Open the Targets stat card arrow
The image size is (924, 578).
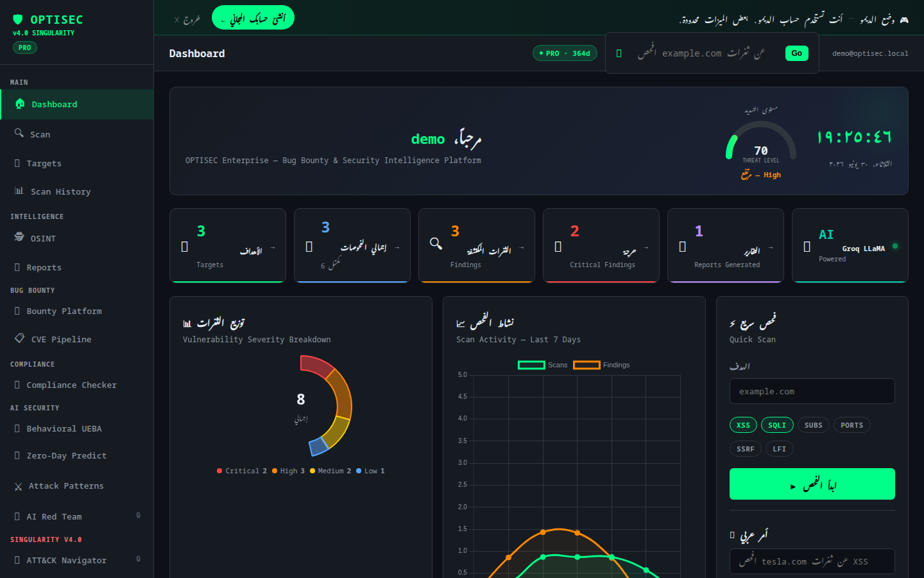tap(272, 248)
